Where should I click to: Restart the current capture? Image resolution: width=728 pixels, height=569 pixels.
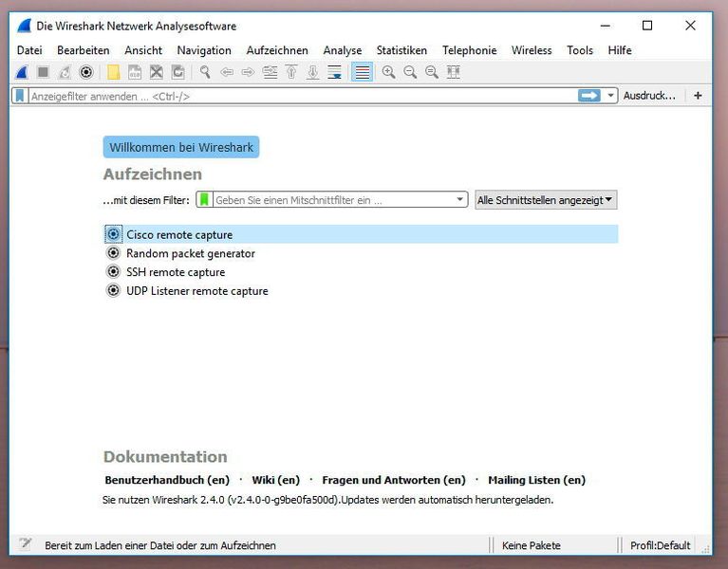65,72
